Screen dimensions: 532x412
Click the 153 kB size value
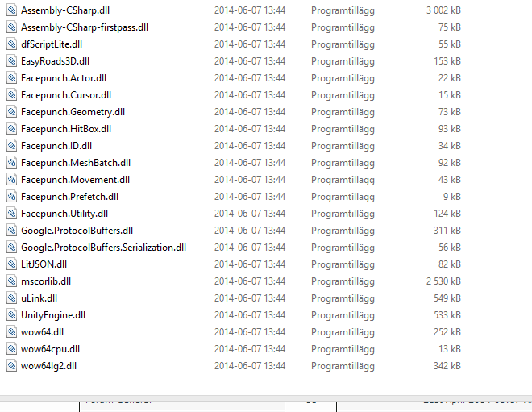pos(447,61)
